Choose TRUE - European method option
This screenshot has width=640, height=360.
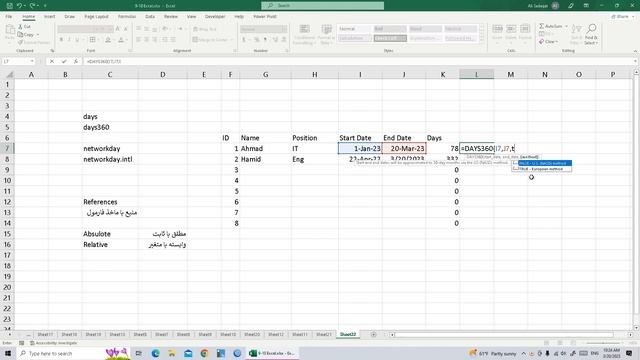542,169
